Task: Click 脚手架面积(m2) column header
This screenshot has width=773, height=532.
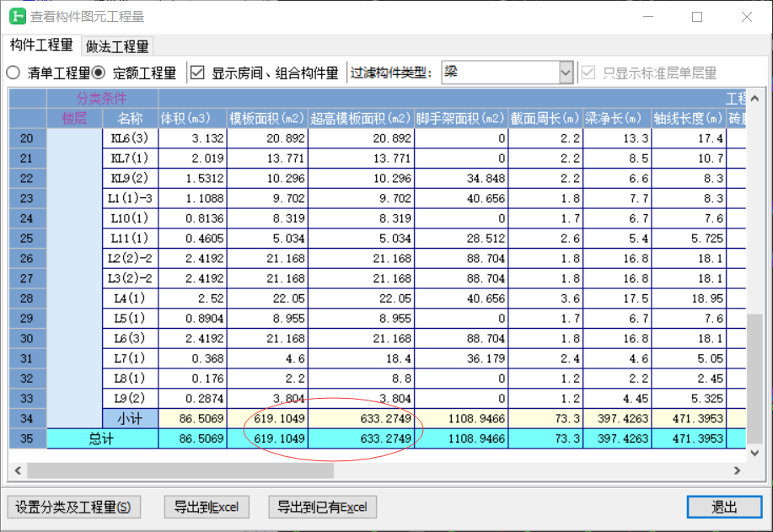Action: (x=461, y=118)
